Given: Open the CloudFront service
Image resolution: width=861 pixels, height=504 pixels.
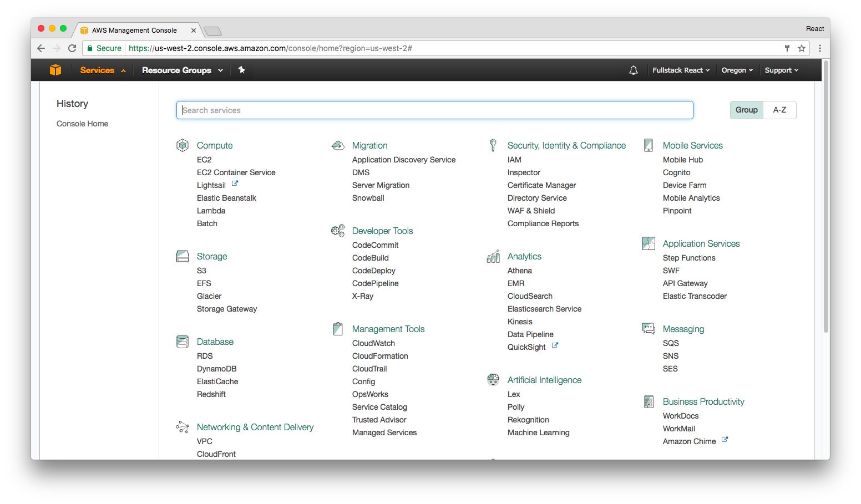Looking at the screenshot, I should [216, 454].
